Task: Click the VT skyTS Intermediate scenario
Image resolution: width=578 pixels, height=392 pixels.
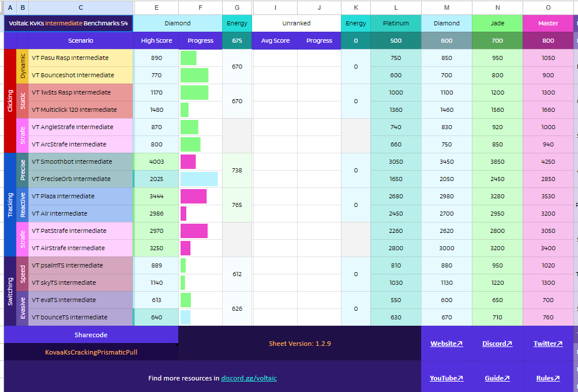Action: [81, 283]
